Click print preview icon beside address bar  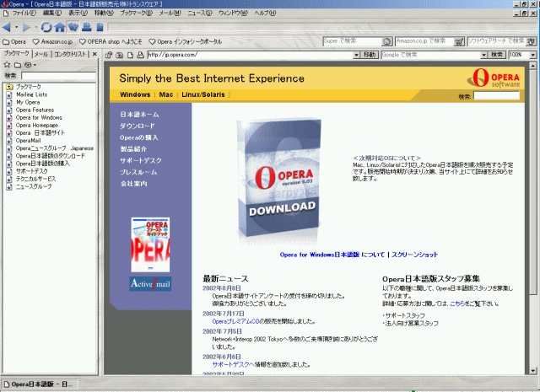pyautogui.click(x=140, y=55)
